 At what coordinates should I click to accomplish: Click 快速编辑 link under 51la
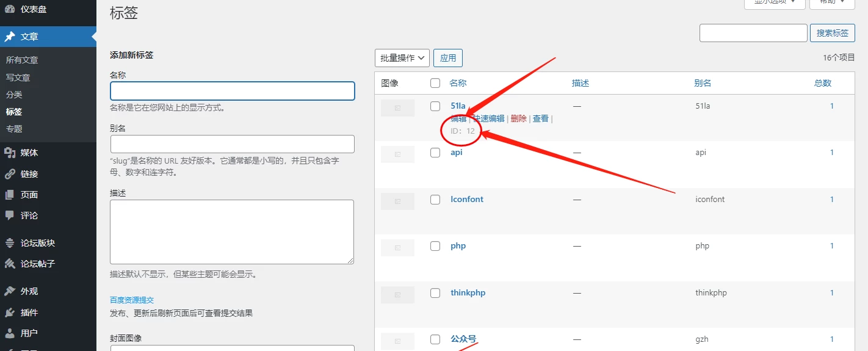(489, 119)
